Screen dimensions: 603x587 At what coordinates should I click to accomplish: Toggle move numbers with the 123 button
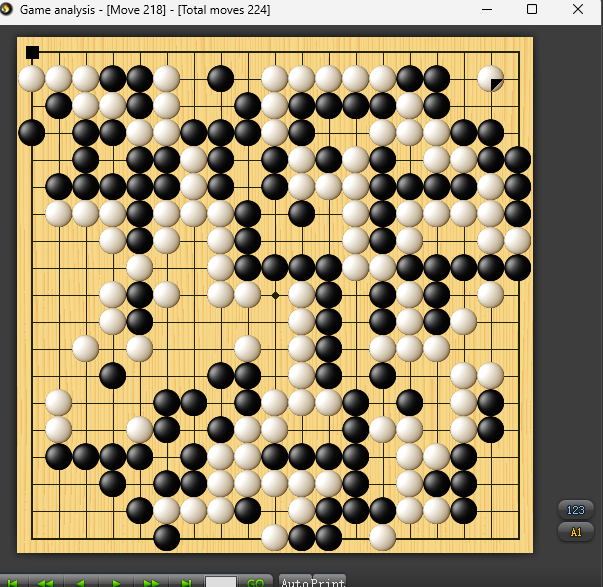click(x=575, y=509)
